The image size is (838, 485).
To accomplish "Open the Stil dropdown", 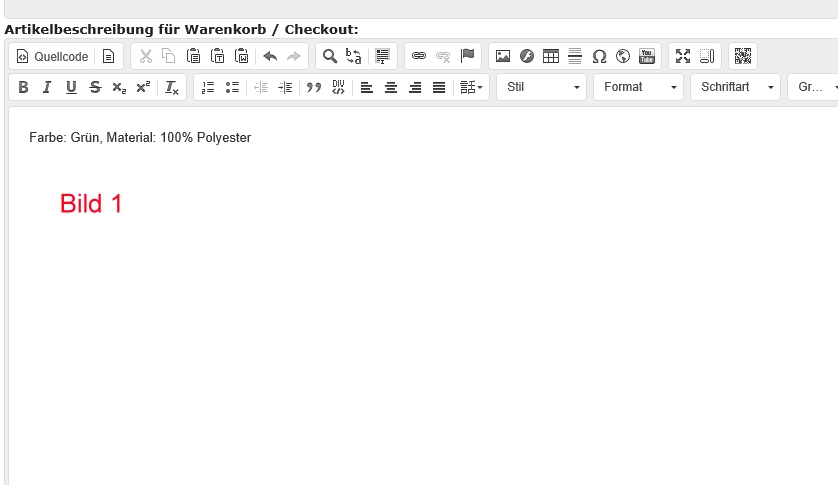I will click(x=541, y=88).
